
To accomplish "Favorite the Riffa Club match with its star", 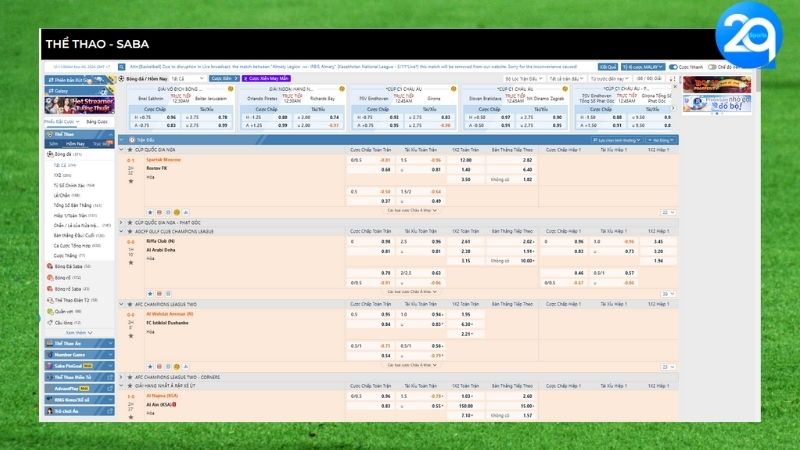I will pos(131,263).
